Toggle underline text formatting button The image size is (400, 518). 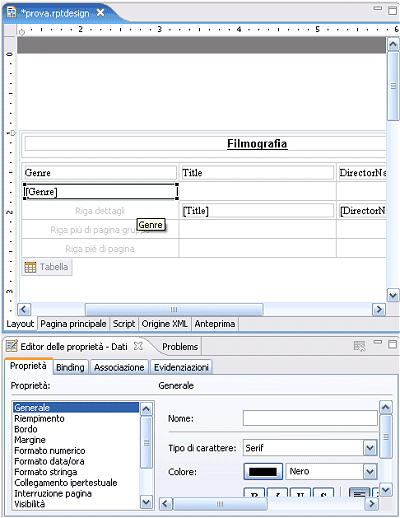click(300, 493)
